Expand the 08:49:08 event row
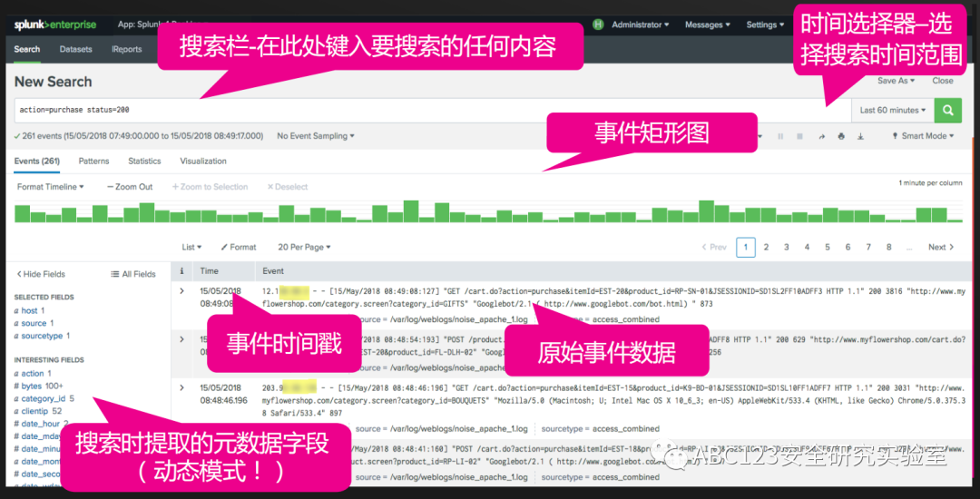Viewport: 980px width, 499px height. 181,291
